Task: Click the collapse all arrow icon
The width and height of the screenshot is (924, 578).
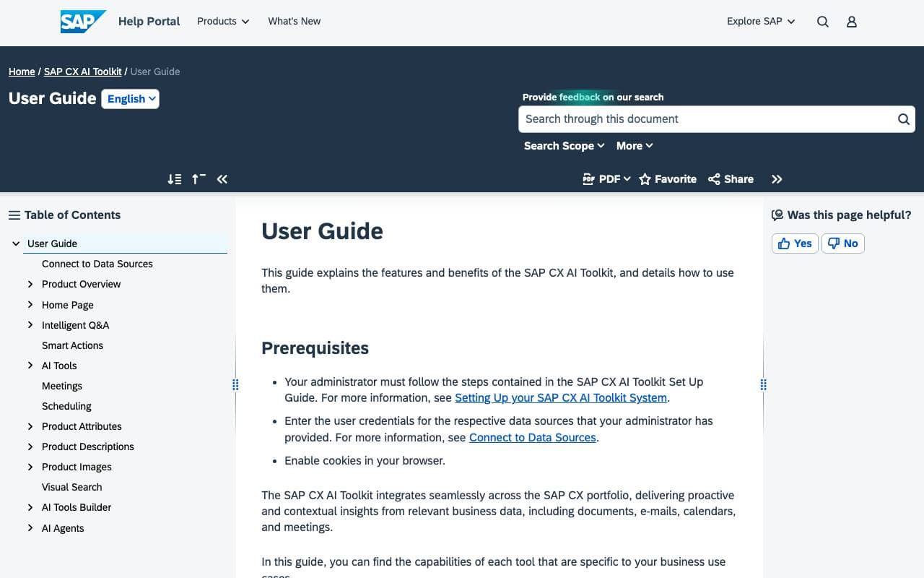Action: 199,179
